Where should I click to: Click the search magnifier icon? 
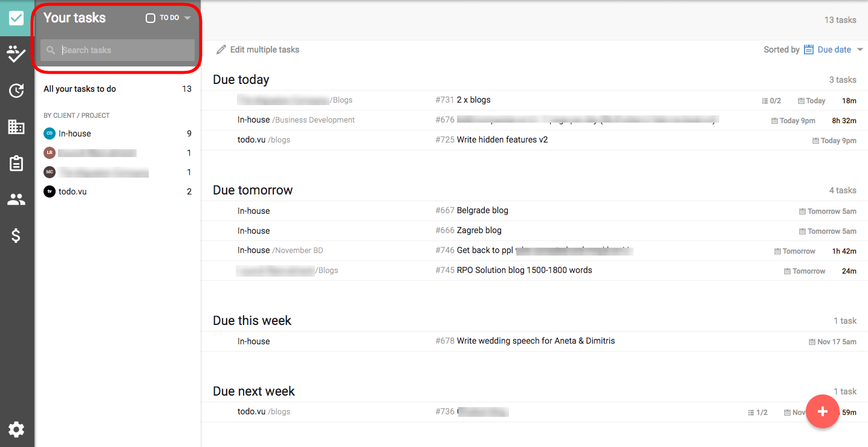point(51,50)
